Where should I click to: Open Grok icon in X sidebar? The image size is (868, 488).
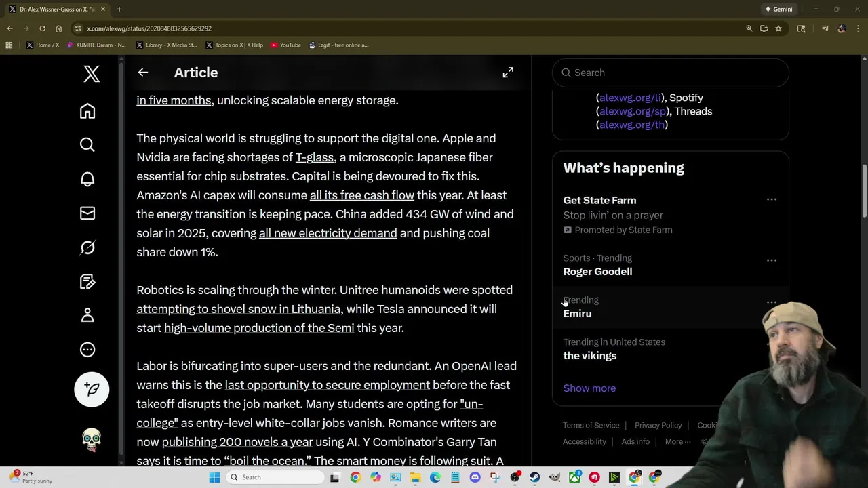(x=87, y=247)
